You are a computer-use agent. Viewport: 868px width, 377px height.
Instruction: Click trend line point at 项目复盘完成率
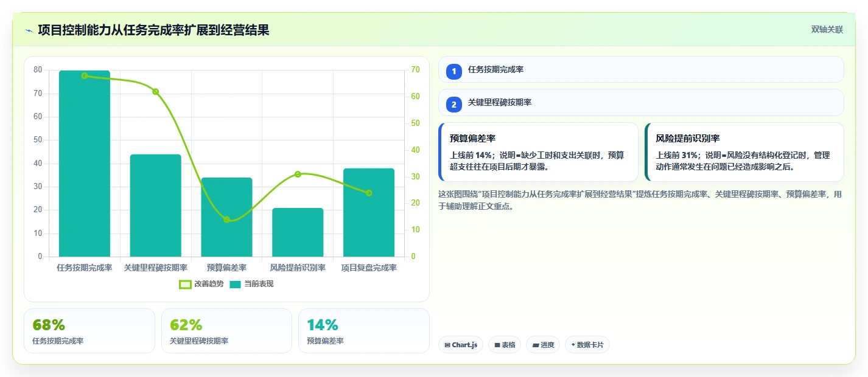pos(369,193)
